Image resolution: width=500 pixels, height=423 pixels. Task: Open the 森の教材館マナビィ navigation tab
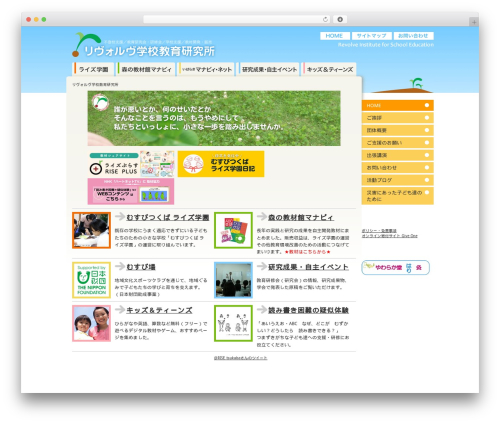tap(146, 69)
